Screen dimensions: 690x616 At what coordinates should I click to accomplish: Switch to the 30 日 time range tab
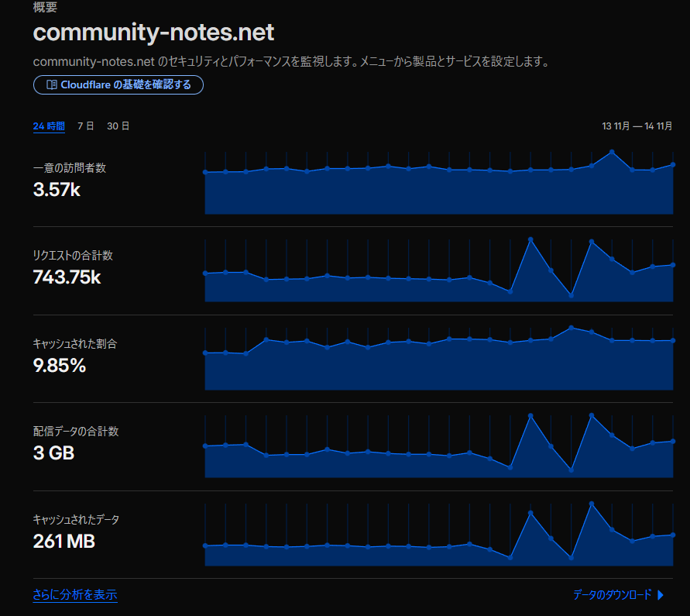click(x=118, y=126)
